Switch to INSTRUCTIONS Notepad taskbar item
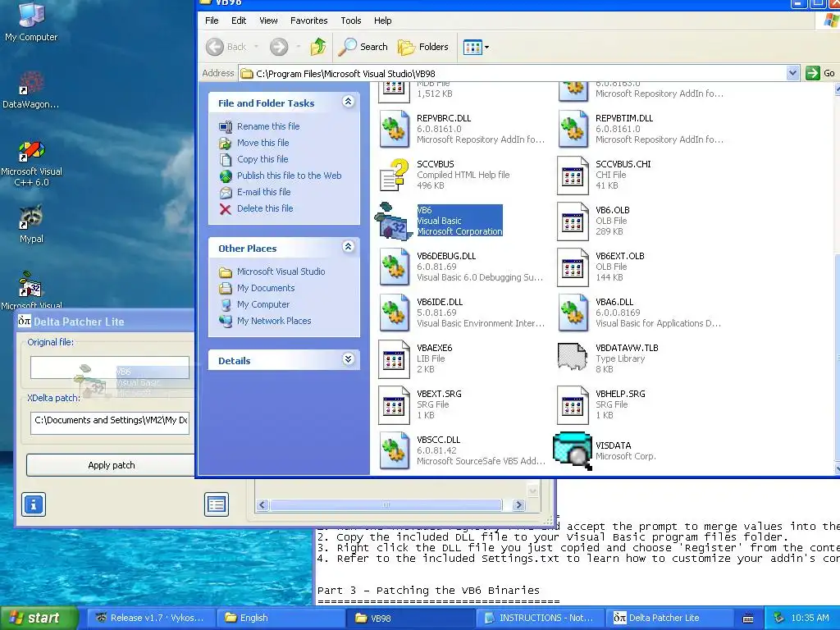Screen dimensions: 840x630 click(x=540, y=619)
